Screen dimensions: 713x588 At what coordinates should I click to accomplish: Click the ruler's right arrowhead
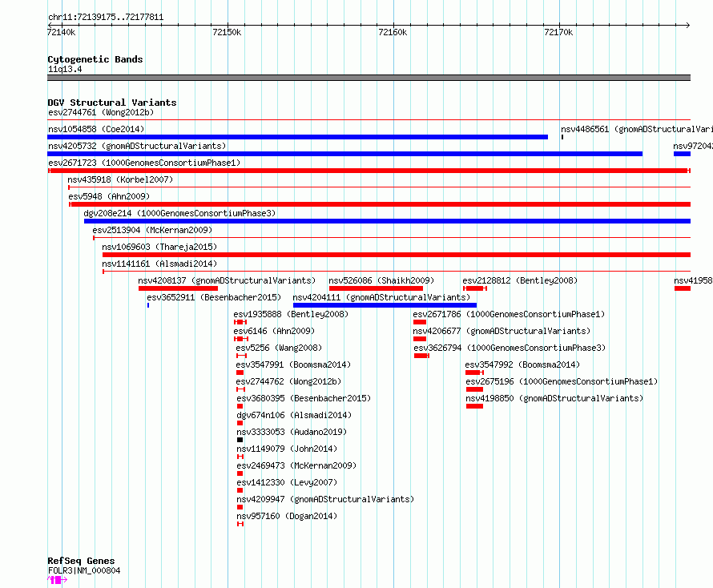(x=688, y=25)
